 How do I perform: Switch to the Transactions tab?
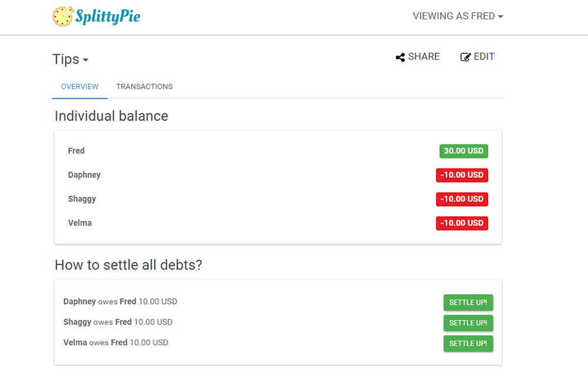pyautogui.click(x=145, y=86)
